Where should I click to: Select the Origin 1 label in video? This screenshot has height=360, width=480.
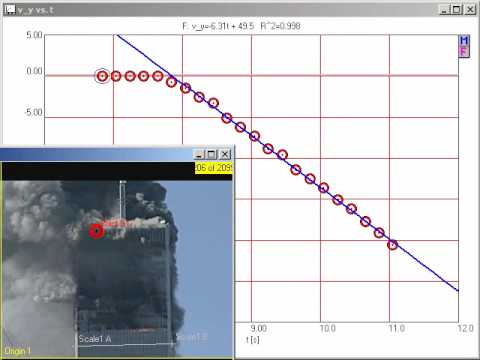tap(17, 351)
